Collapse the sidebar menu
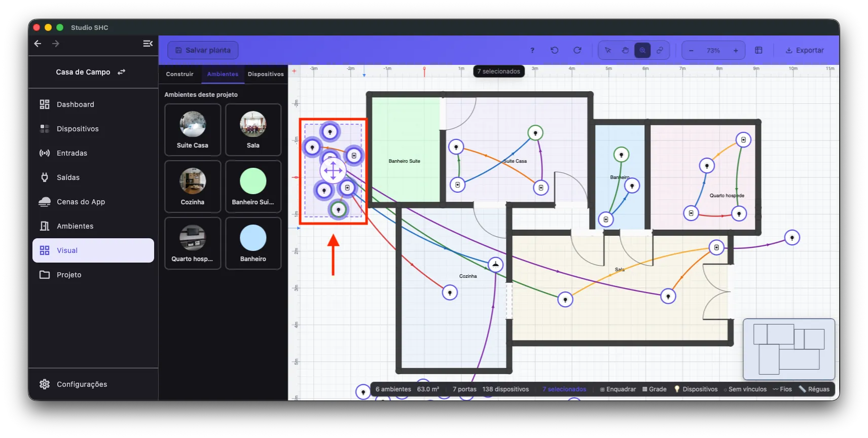The height and width of the screenshot is (438, 868). tap(148, 44)
